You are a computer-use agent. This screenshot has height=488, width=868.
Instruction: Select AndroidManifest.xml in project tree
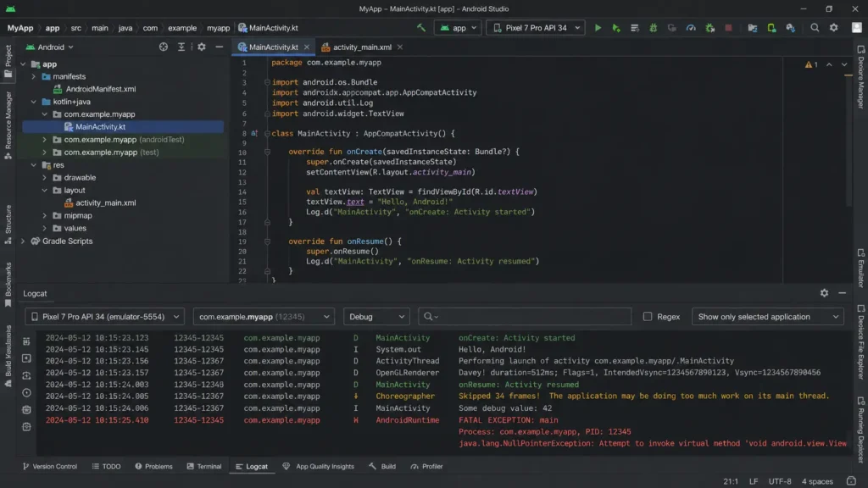tap(100, 89)
